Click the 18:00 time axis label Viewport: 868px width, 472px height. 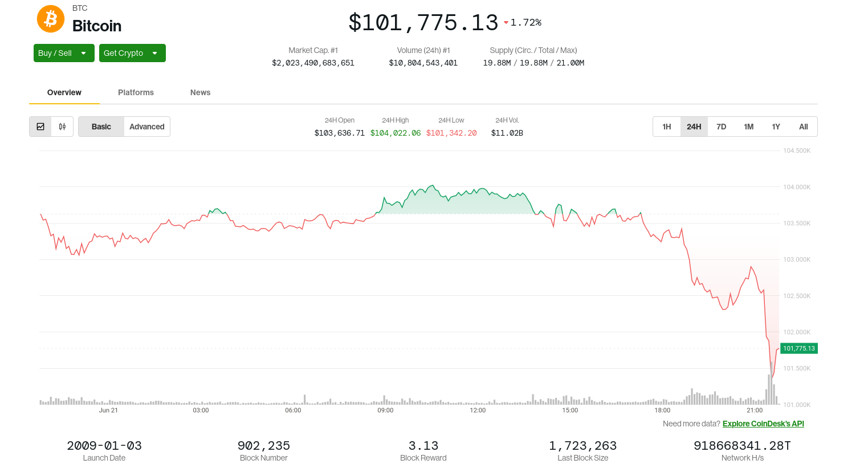[x=662, y=410]
